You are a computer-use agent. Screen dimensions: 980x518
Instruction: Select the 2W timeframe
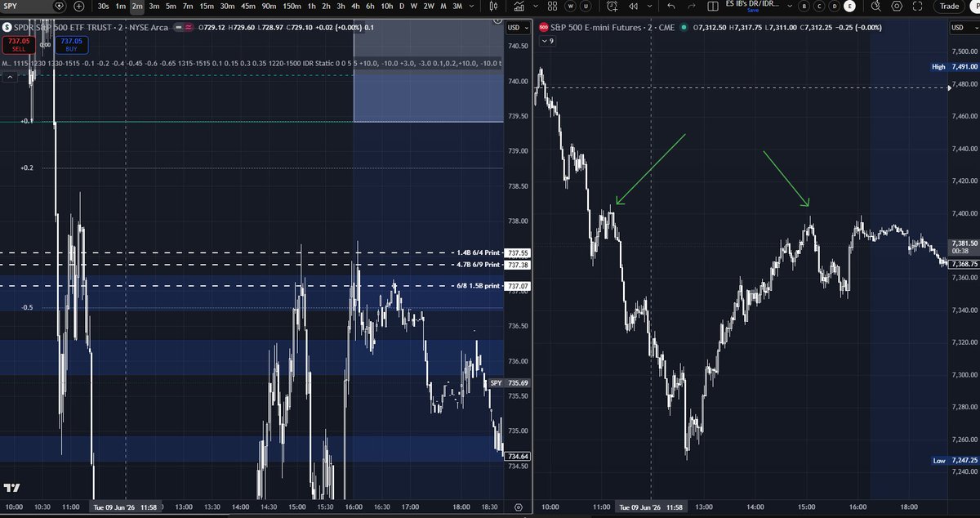(429, 6)
